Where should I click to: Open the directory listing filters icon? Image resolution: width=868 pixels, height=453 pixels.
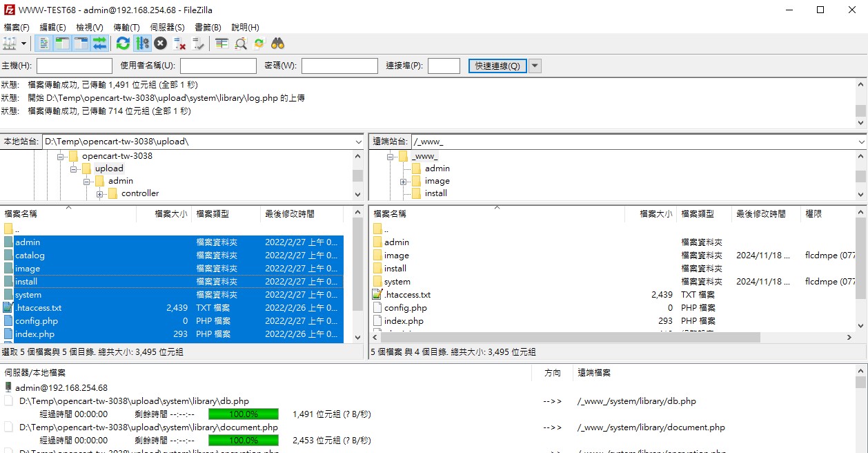click(x=221, y=44)
